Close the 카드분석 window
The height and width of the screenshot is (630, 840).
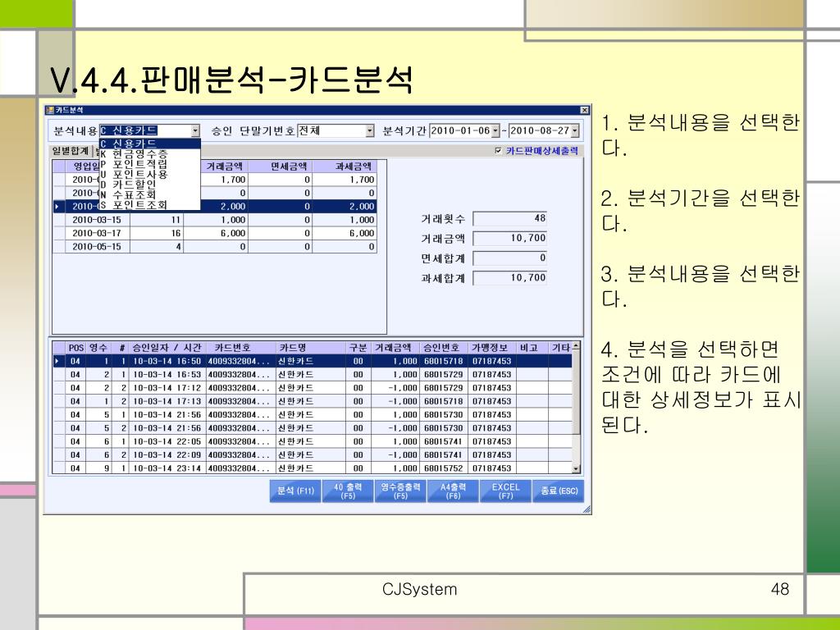(584, 110)
